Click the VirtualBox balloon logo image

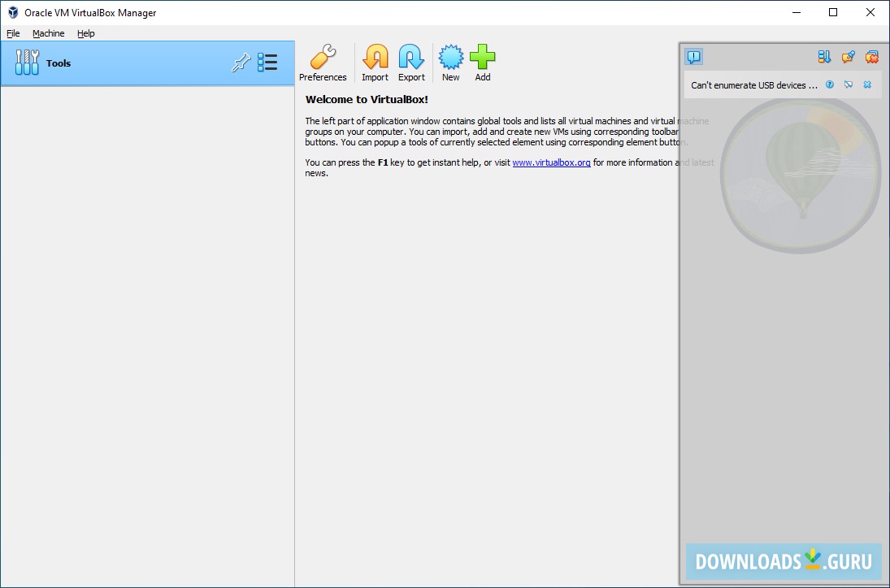(800, 175)
